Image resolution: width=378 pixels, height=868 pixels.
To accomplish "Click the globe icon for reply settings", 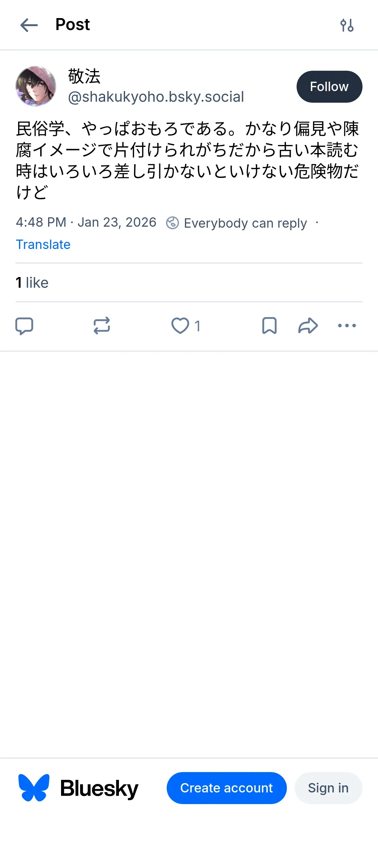I will [172, 223].
